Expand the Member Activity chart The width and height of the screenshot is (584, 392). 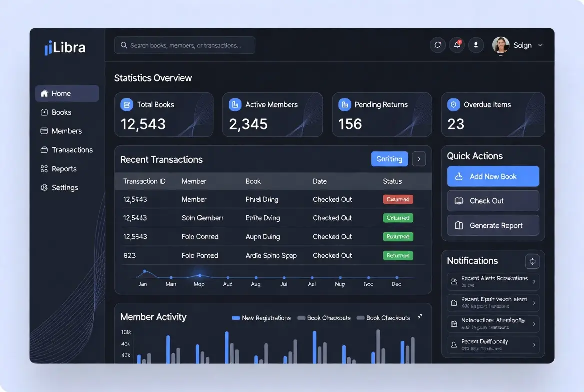coord(420,316)
